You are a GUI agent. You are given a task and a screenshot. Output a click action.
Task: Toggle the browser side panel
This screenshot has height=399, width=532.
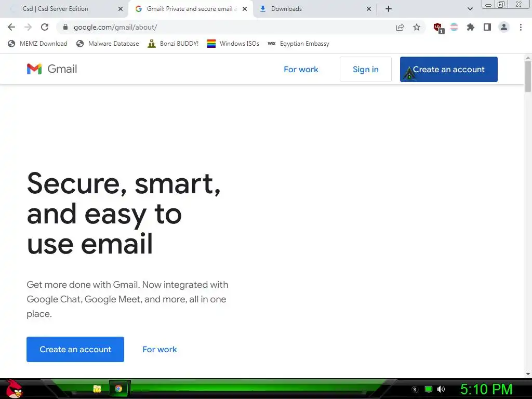point(487,27)
